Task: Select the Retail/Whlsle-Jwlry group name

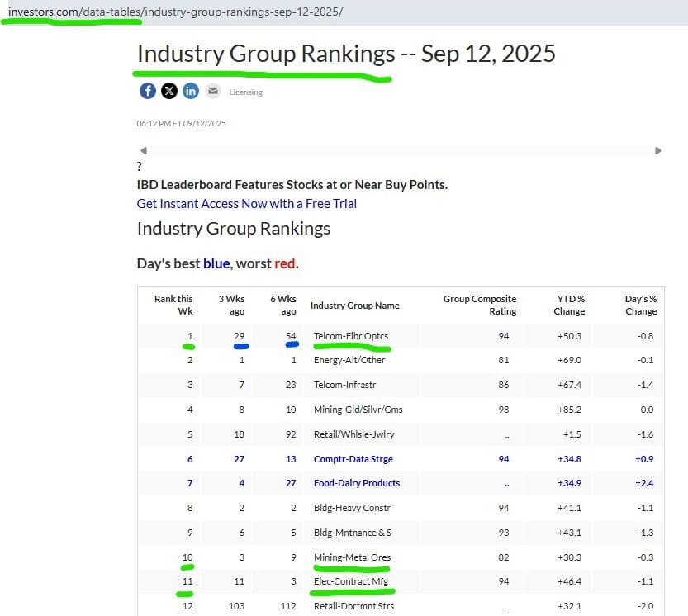Action: point(354,434)
